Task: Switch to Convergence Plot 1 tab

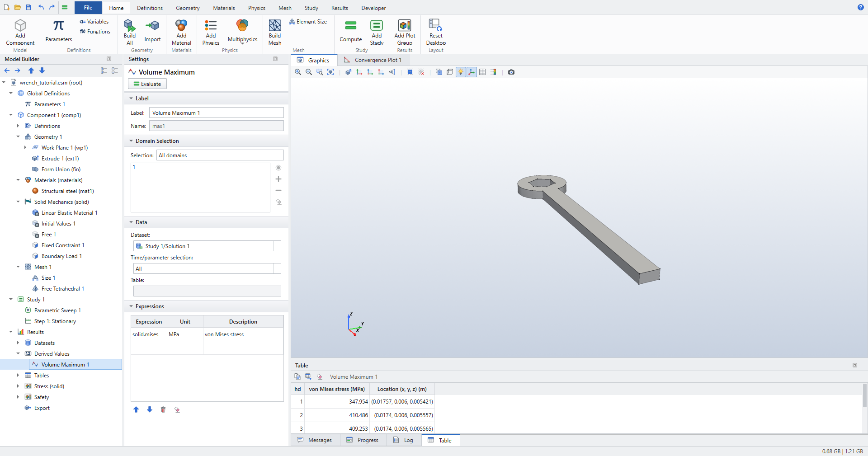Action: (x=373, y=60)
